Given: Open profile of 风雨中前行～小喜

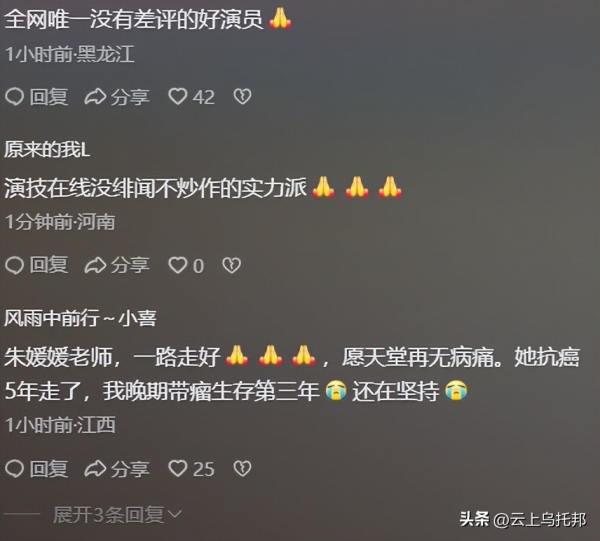Looking at the screenshot, I should click(x=80, y=318).
